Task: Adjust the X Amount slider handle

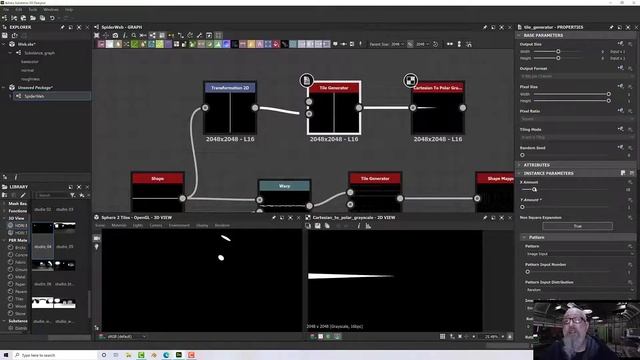Action: (x=534, y=189)
